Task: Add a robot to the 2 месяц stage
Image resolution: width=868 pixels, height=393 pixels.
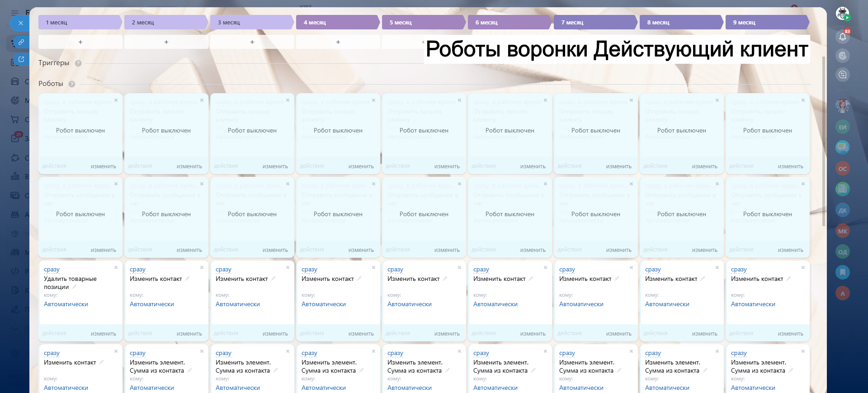Action: [166, 42]
